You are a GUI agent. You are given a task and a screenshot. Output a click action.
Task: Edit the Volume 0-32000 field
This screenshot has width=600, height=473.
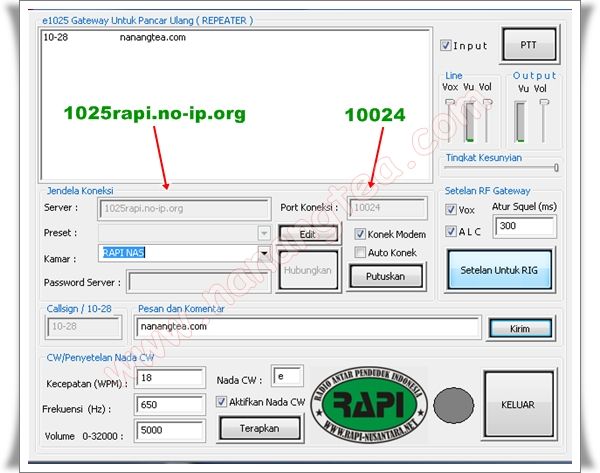(170, 430)
